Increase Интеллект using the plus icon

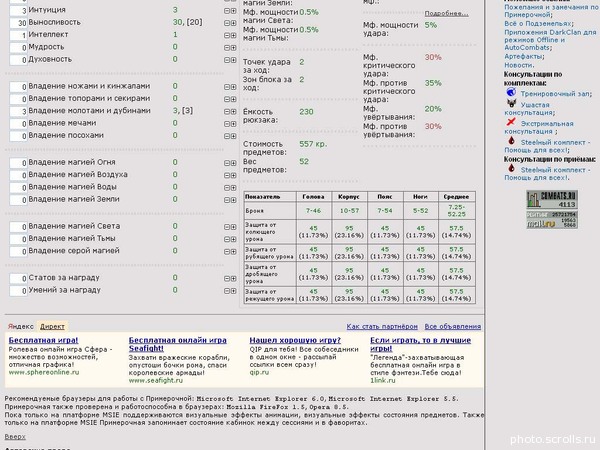[x=233, y=35]
